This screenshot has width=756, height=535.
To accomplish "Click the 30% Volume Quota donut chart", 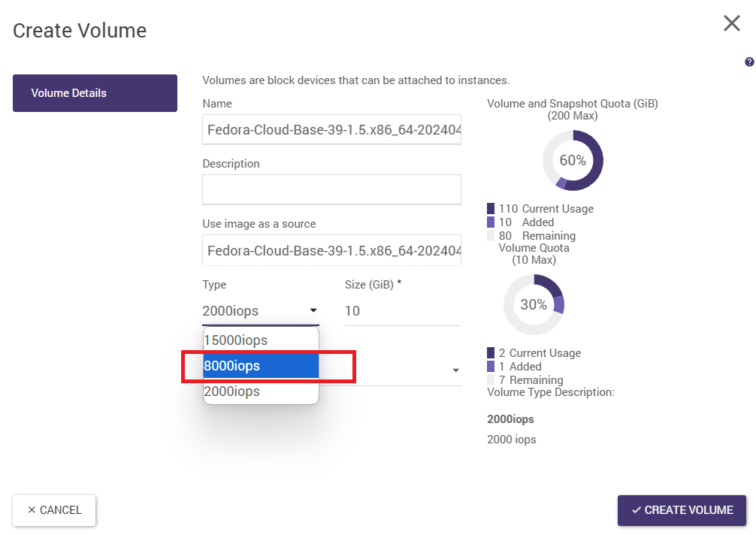I will [534, 304].
